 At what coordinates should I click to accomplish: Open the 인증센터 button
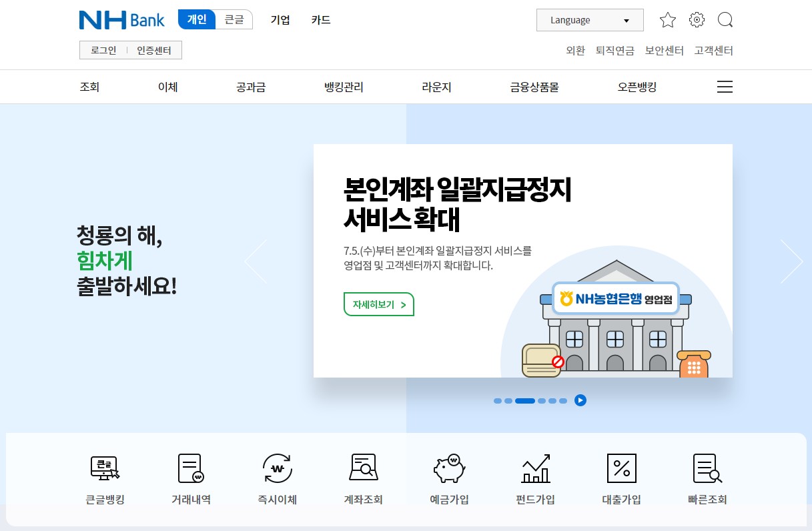[154, 51]
